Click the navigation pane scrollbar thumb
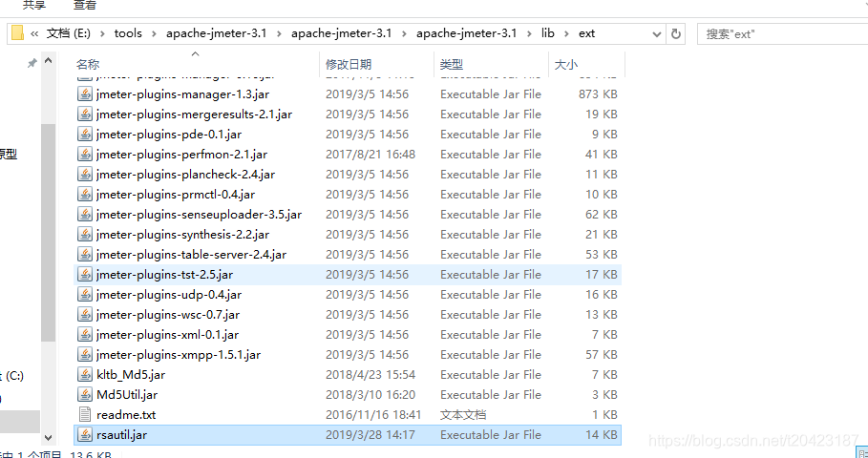Screen dimensions: 868x458 [x=48, y=232]
